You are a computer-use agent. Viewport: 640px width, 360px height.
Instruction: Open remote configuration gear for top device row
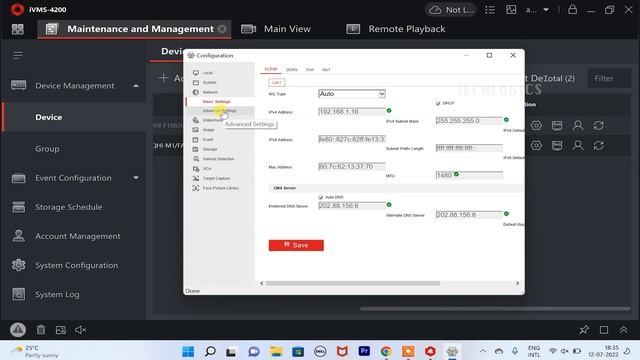point(536,125)
